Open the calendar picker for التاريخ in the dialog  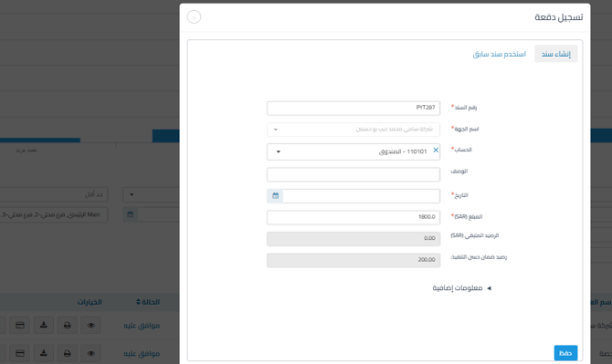coord(275,195)
